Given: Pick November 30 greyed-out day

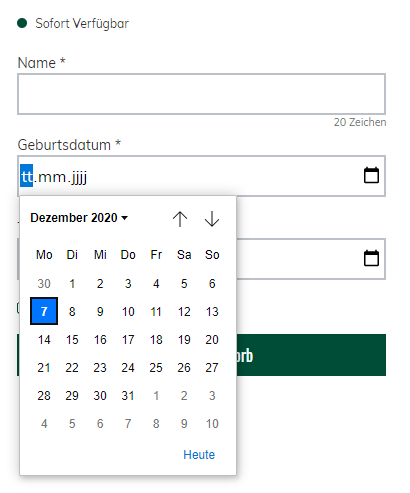Looking at the screenshot, I should (44, 284).
